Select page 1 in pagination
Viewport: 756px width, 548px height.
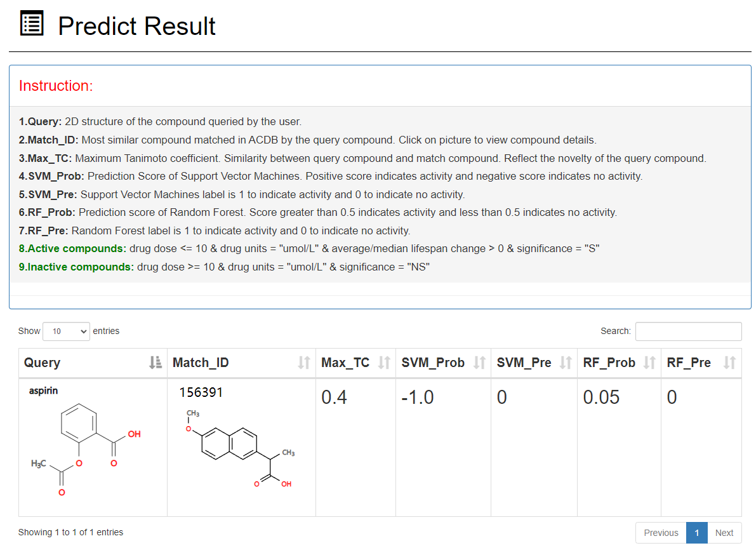click(x=697, y=533)
